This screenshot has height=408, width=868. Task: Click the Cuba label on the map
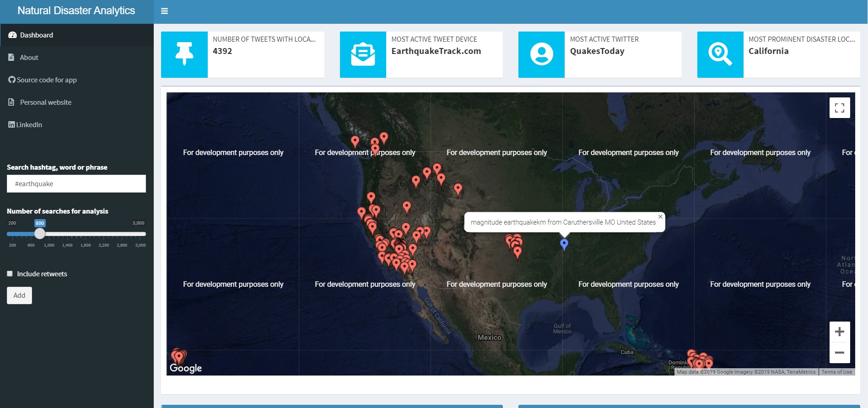[x=627, y=352]
